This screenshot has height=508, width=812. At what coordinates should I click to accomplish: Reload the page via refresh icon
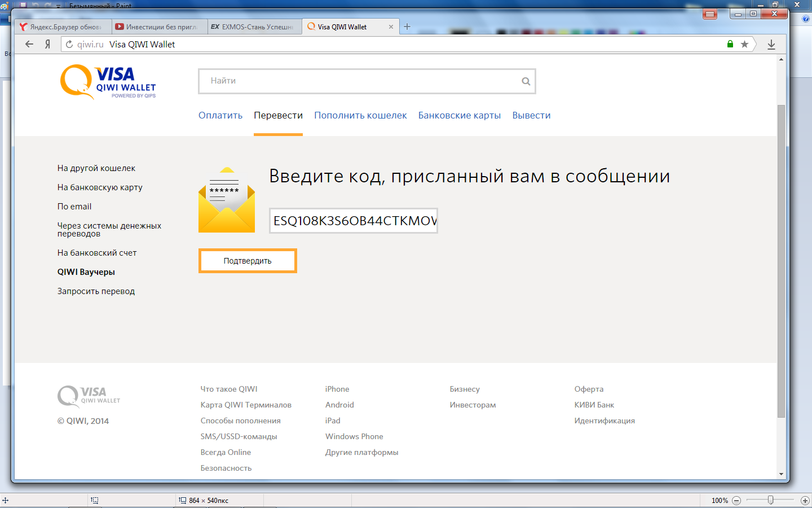click(69, 44)
